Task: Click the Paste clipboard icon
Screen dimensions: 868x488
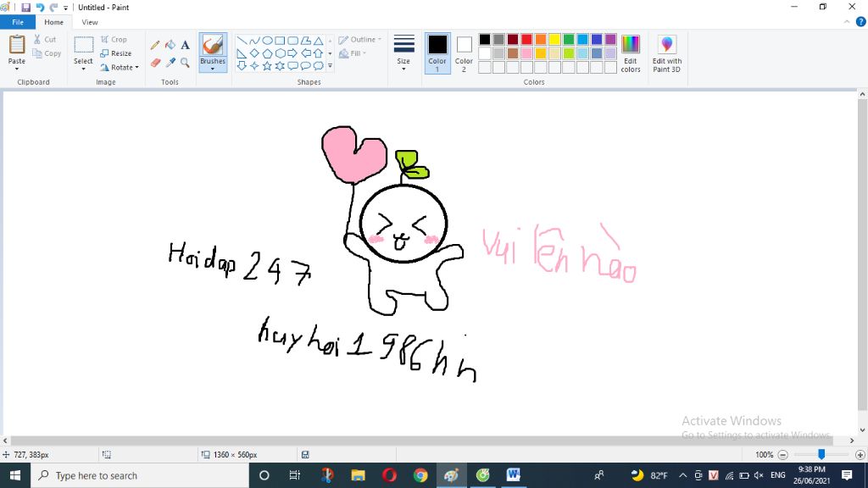Action: point(17,44)
